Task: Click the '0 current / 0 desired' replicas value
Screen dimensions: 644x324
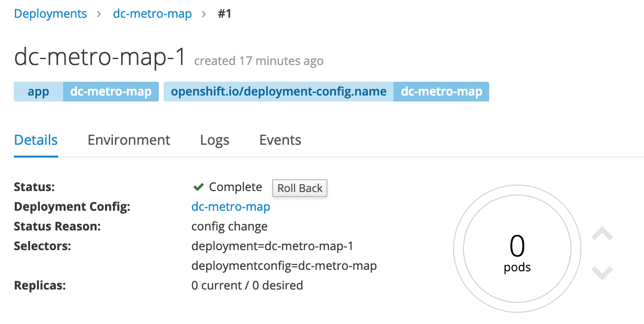Action: (x=247, y=285)
